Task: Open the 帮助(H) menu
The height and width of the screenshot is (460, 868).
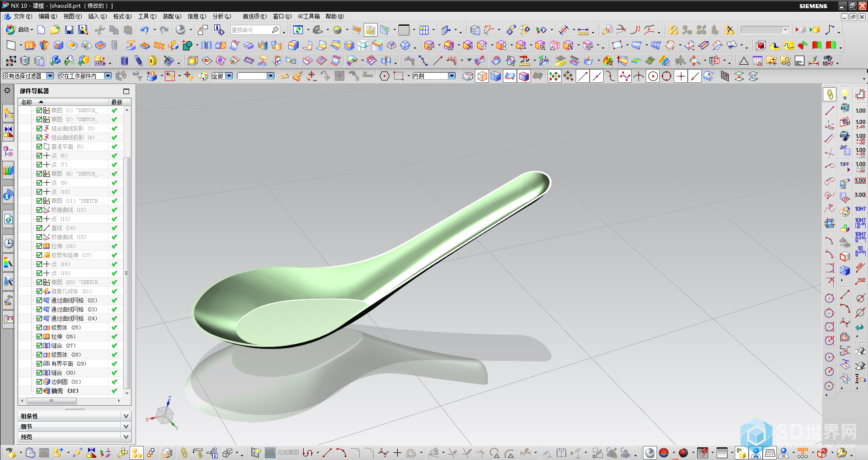Action: tap(335, 16)
